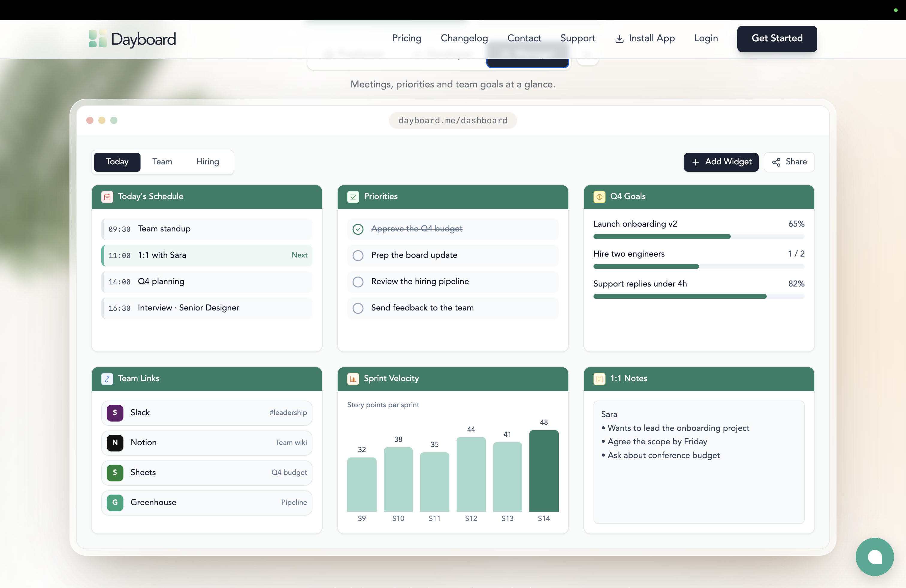This screenshot has height=588, width=906.
Task: Open the chat bubble widget
Action: (x=875, y=557)
